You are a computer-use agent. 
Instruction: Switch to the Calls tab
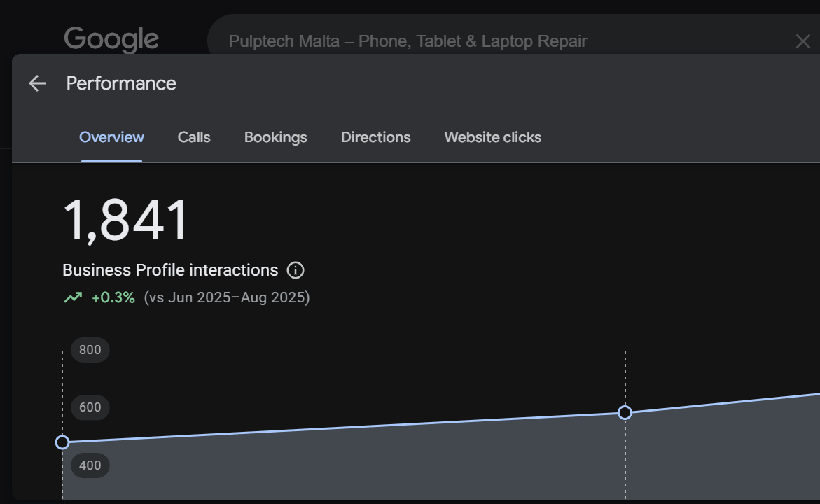click(x=194, y=137)
